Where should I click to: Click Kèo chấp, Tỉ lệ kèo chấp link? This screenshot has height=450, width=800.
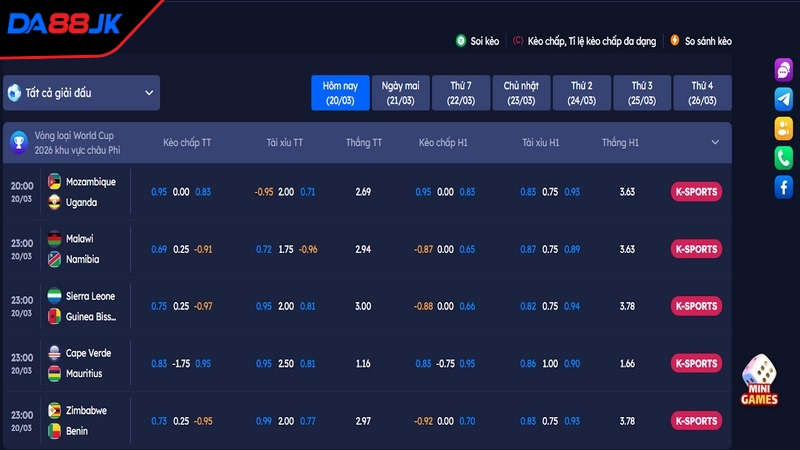[x=591, y=41]
